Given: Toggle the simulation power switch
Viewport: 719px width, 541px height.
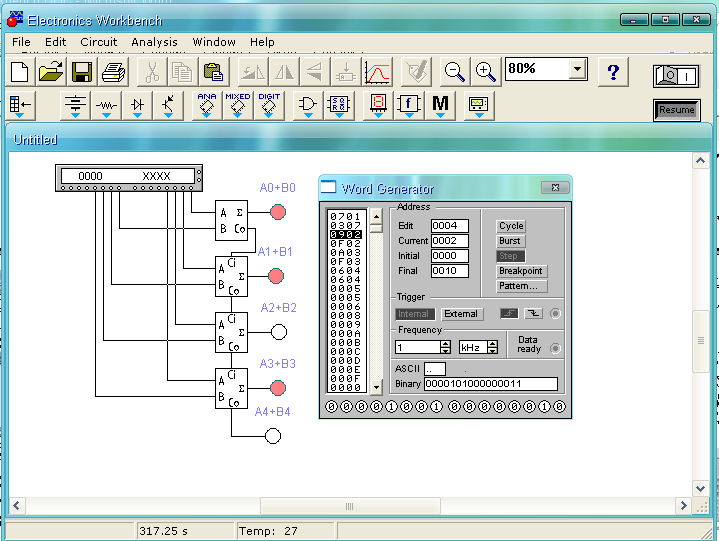Looking at the screenshot, I should click(x=676, y=76).
